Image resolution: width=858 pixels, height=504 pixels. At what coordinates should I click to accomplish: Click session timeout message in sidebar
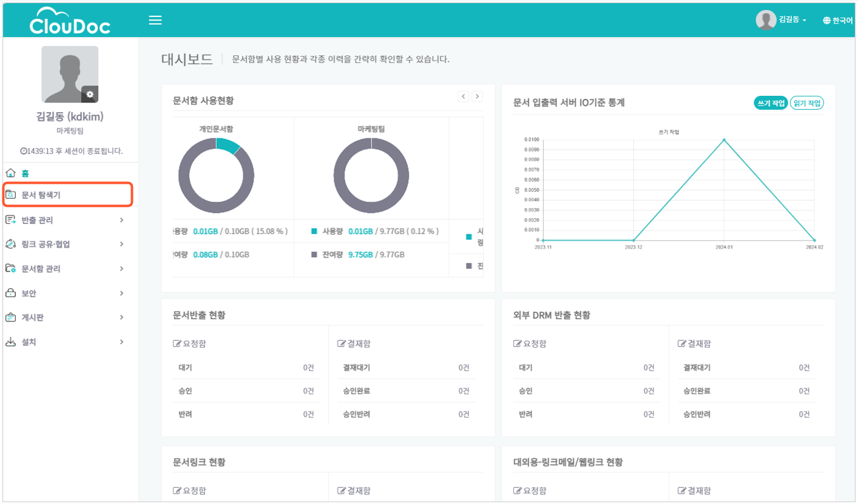click(71, 150)
